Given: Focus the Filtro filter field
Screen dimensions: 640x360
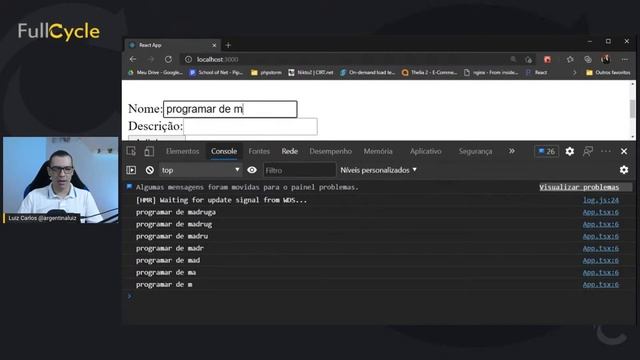Looking at the screenshot, I should point(300,170).
